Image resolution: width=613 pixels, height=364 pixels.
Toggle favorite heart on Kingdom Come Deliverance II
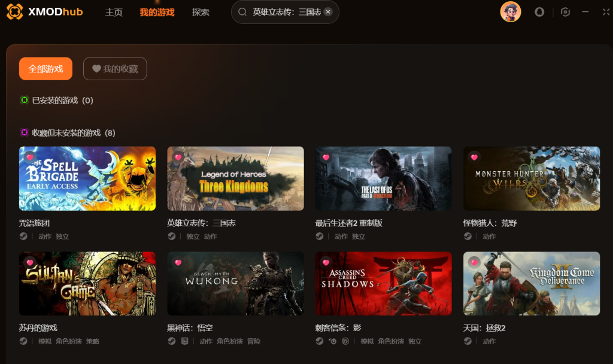point(474,262)
